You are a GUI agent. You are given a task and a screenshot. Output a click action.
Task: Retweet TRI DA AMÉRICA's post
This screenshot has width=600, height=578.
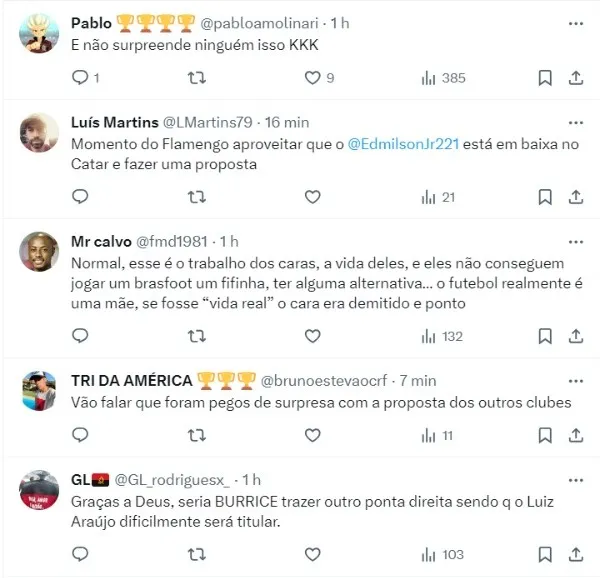[197, 435]
